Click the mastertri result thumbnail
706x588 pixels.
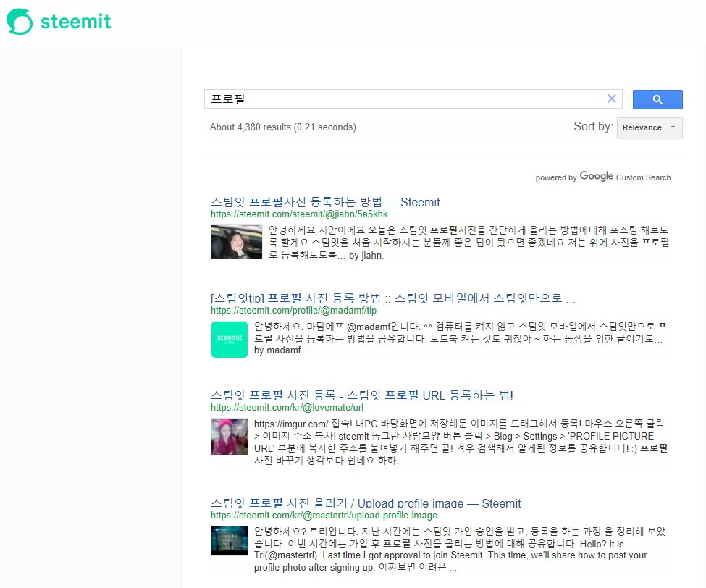pyautogui.click(x=230, y=541)
